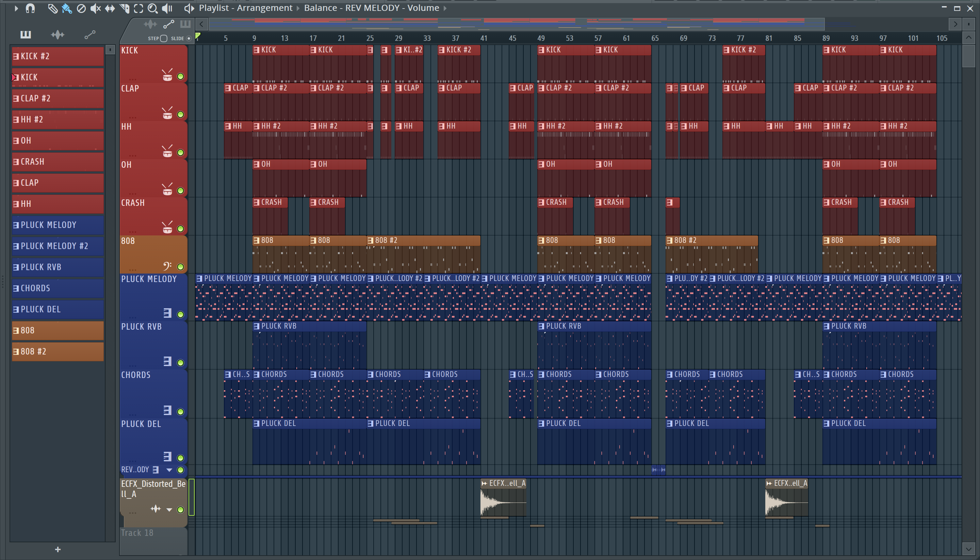Toggle the magnet snap icon

coord(30,8)
